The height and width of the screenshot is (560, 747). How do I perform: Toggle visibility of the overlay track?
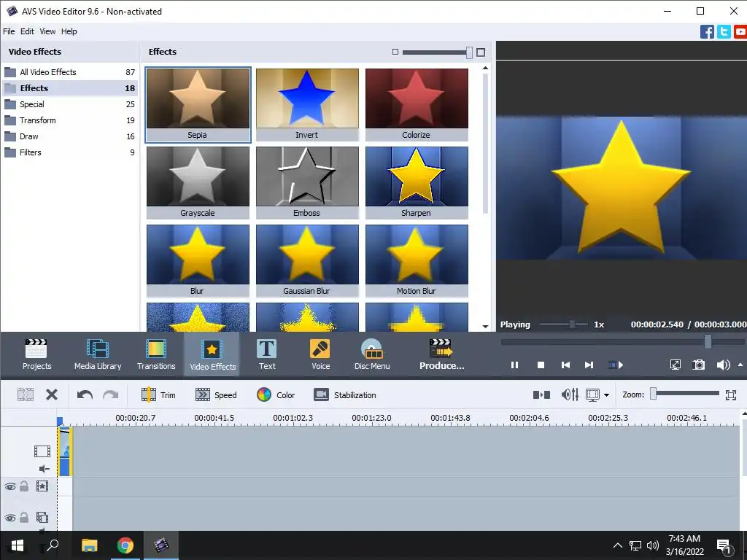pos(10,517)
